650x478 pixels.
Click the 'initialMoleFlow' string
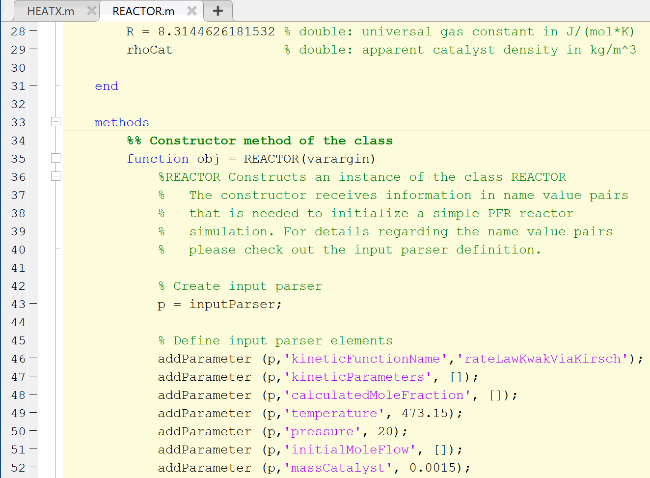tap(350, 450)
